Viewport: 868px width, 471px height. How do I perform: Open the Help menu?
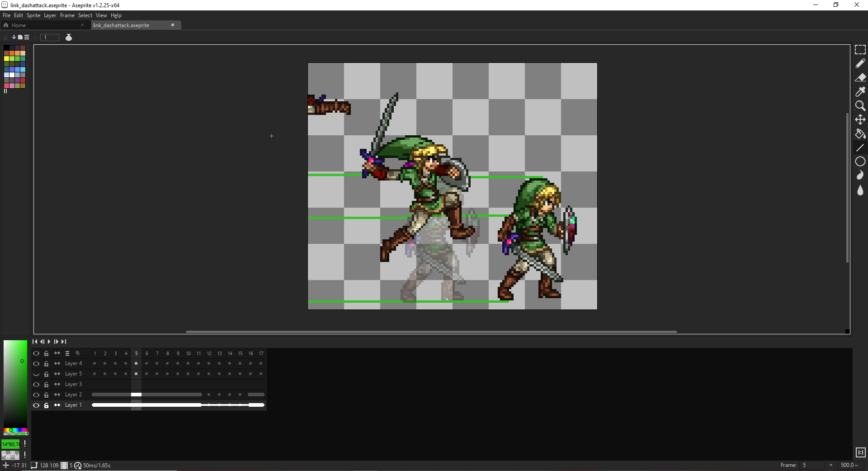coord(116,15)
